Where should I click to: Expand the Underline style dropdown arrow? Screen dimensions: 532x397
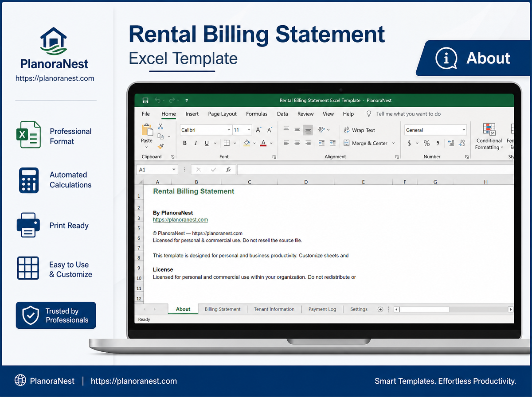click(215, 144)
